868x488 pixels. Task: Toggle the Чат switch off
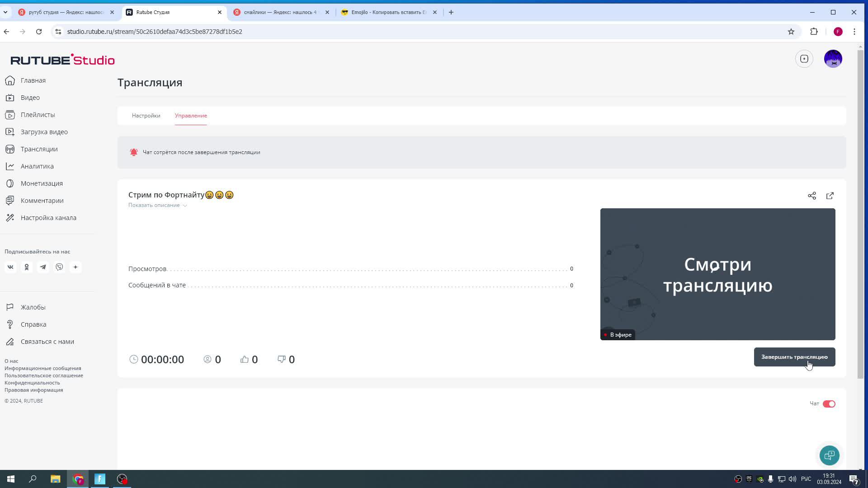point(829,404)
